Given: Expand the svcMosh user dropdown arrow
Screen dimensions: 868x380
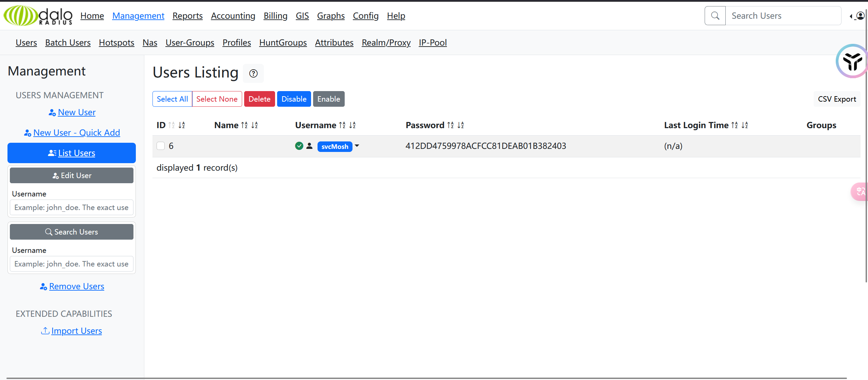Looking at the screenshot, I should [357, 146].
